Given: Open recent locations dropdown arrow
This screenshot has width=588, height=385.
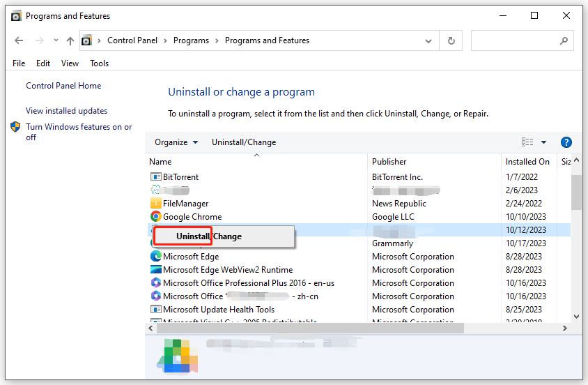Looking at the screenshot, I should click(x=54, y=41).
